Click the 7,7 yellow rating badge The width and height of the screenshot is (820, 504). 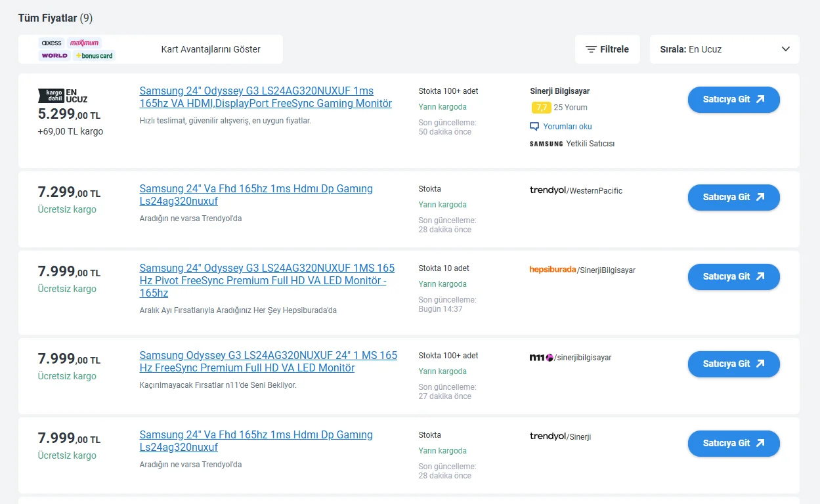(541, 108)
